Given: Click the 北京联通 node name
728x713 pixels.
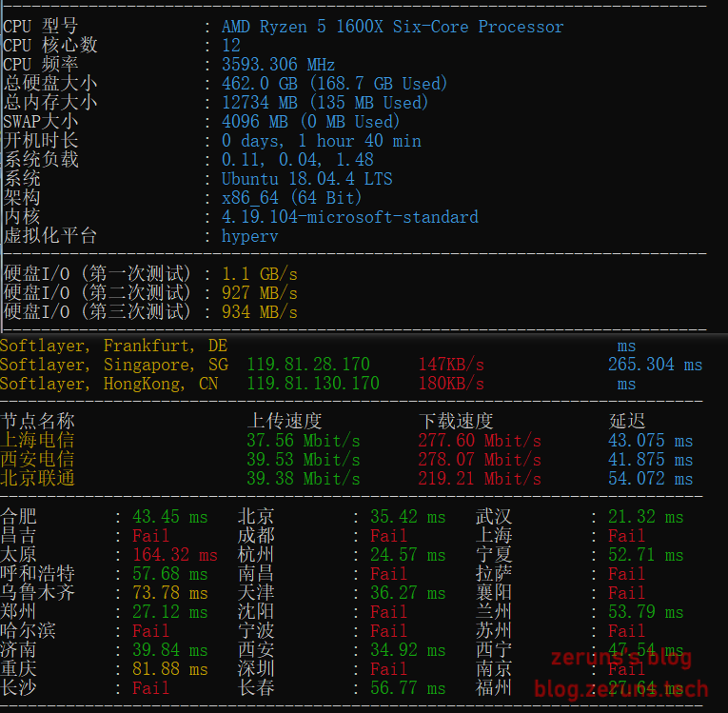Looking at the screenshot, I should coord(38,478).
